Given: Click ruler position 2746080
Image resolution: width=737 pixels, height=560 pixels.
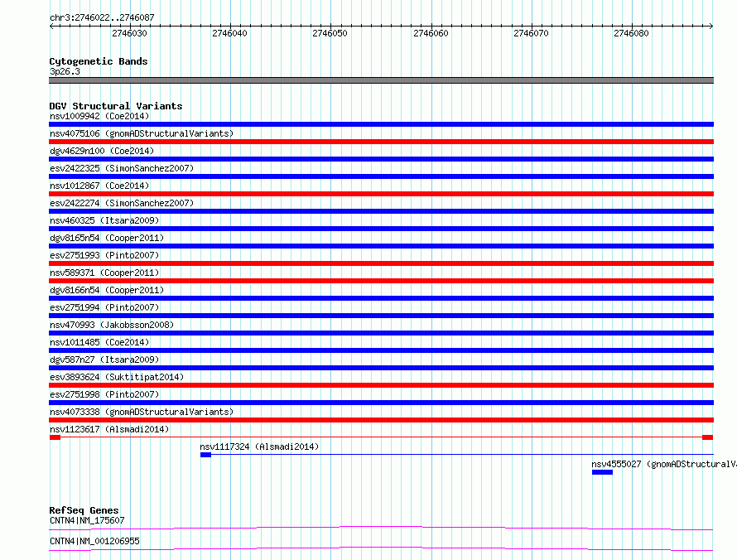Looking at the screenshot, I should tap(631, 33).
